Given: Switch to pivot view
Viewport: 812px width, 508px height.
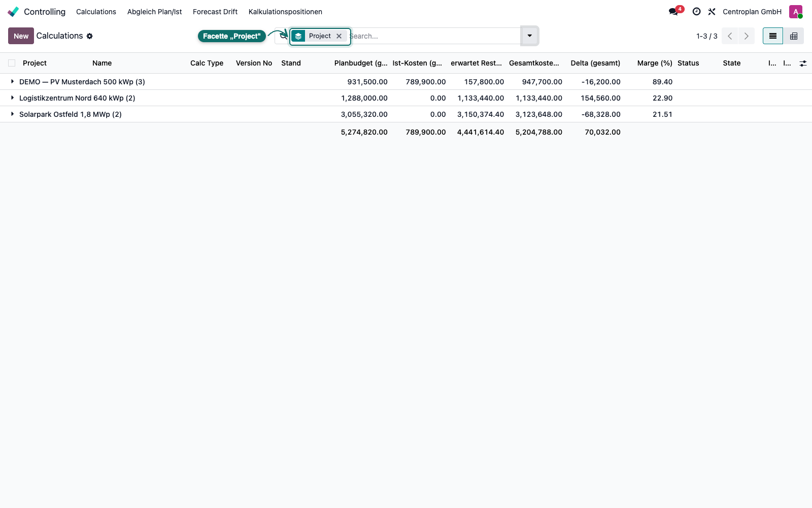Looking at the screenshot, I should [794, 36].
